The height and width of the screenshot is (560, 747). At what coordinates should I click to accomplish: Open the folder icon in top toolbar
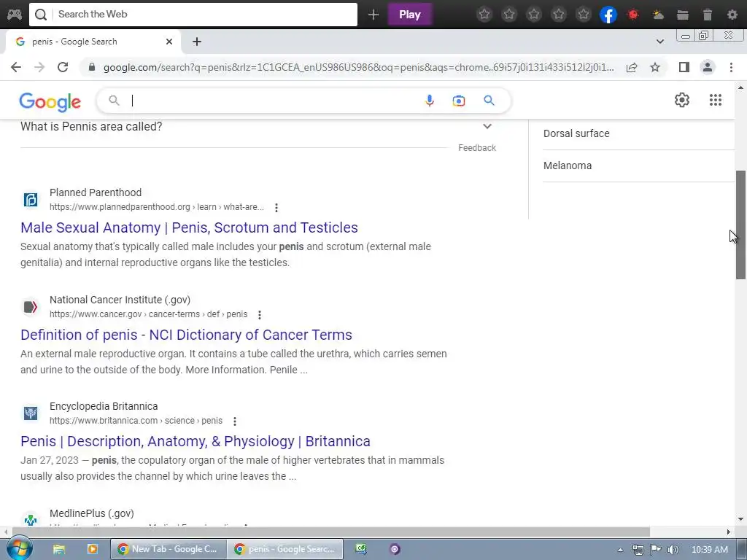[683, 15]
